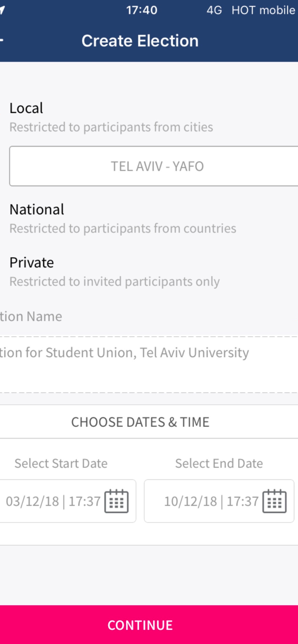Select the National election type
This screenshot has width=298, height=644.
click(x=37, y=210)
